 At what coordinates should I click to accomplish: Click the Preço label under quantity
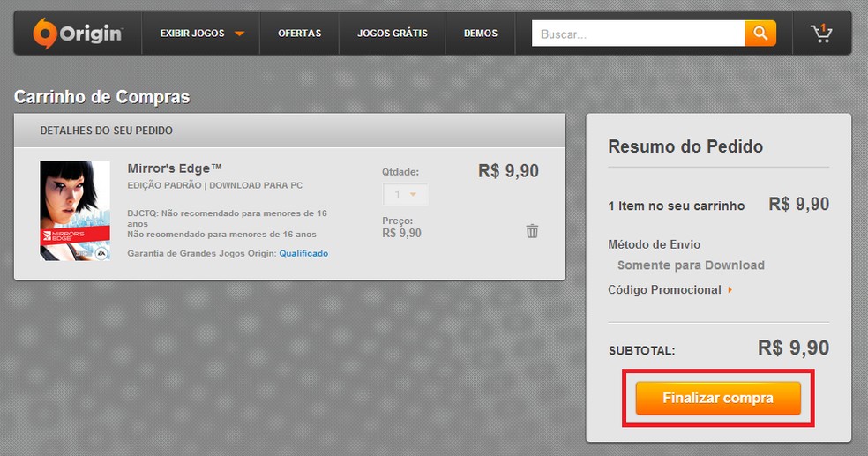click(397, 221)
